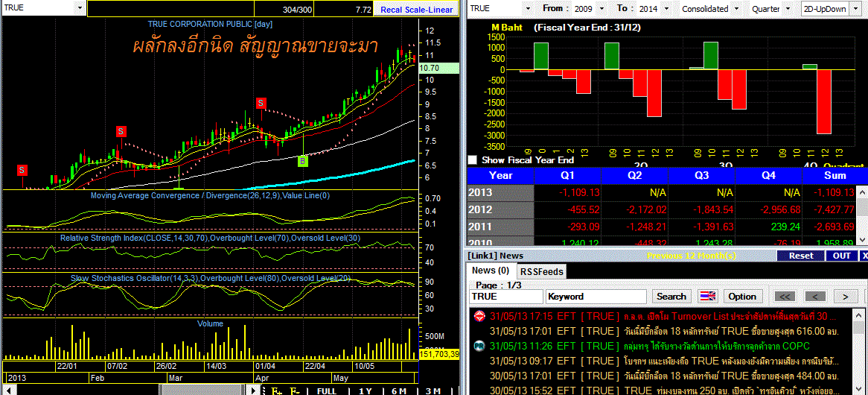Open the From year 2009 dropdown
868x395 pixels.
coord(603,8)
